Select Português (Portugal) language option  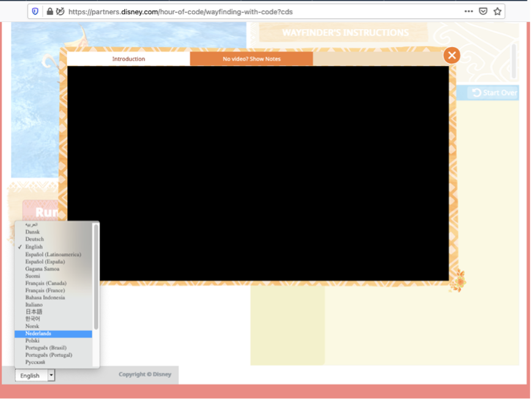(53, 355)
